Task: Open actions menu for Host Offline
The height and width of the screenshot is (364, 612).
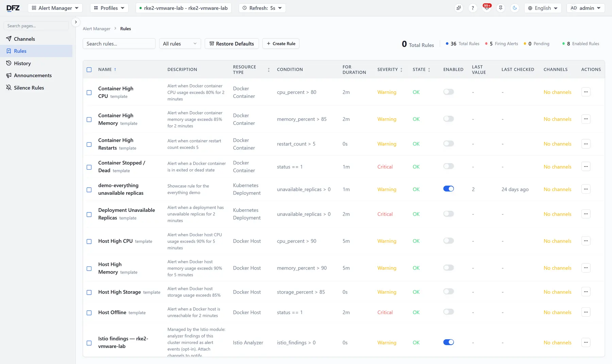Action: [585, 312]
